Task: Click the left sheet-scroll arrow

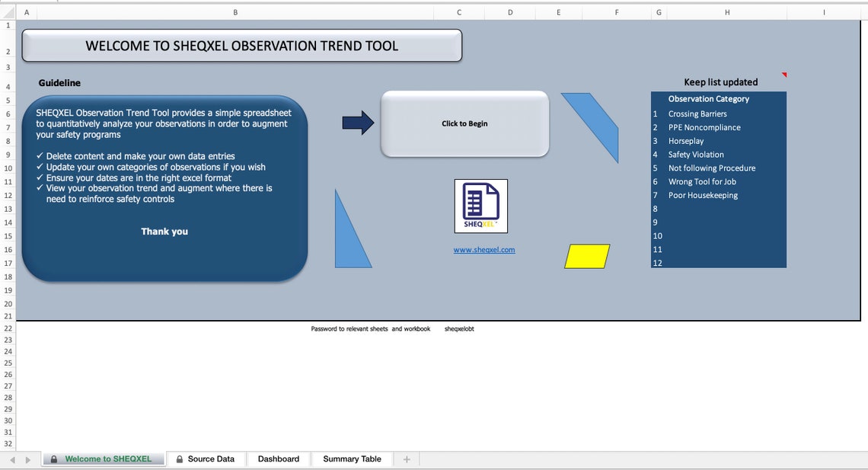Action: 11,459
